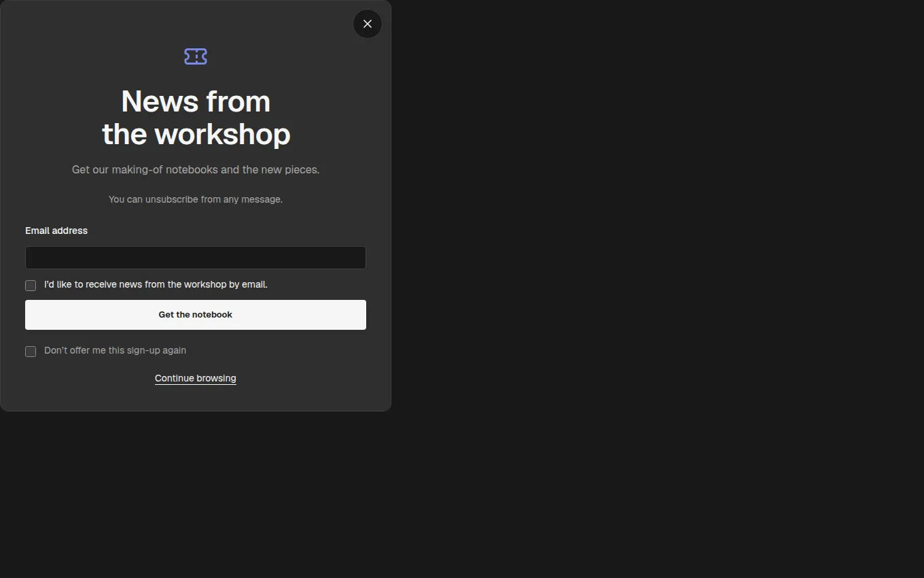924x578 pixels.
Task: Click the ticket icon above the heading
Action: pyautogui.click(x=196, y=56)
